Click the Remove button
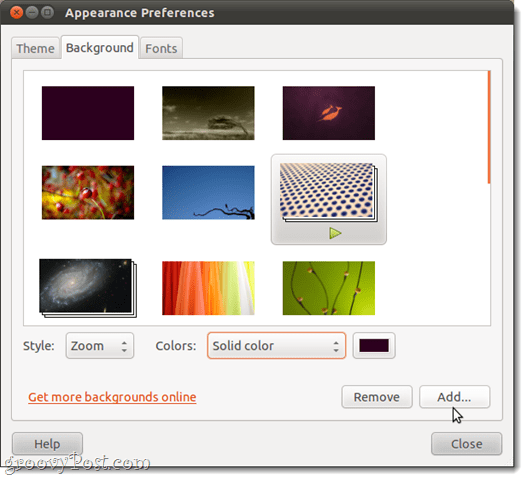The image size is (527, 480). point(377,397)
